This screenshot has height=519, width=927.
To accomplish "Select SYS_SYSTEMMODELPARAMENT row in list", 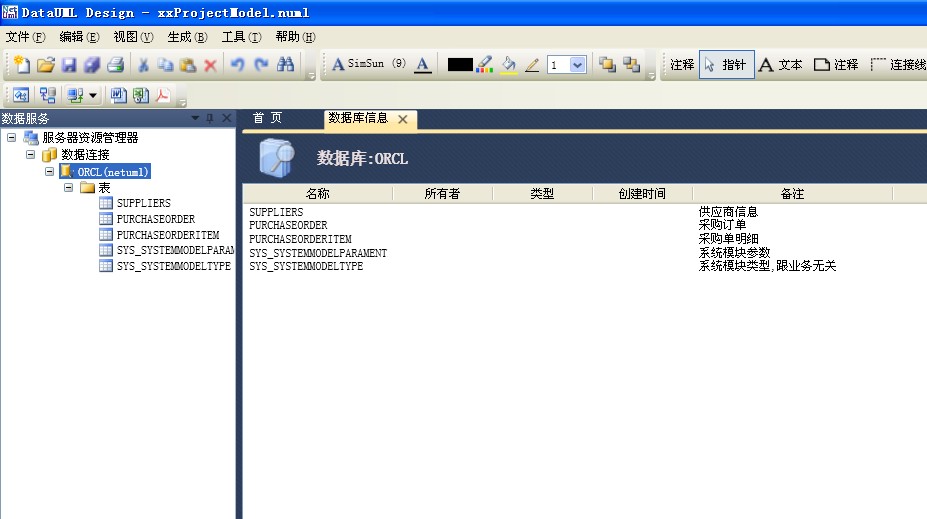I will 318,253.
